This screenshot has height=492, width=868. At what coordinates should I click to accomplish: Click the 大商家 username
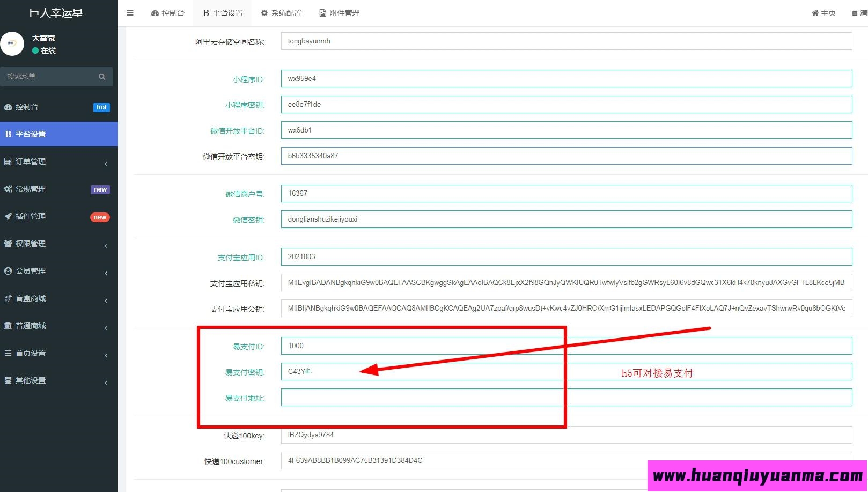[43, 38]
